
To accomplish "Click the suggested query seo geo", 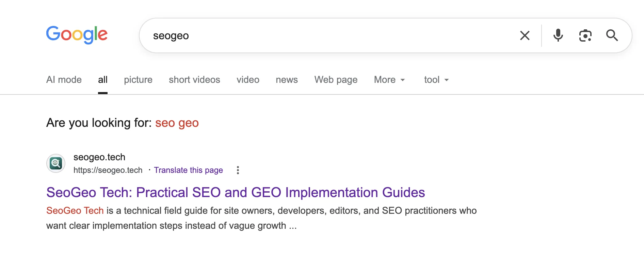I will pyautogui.click(x=177, y=123).
